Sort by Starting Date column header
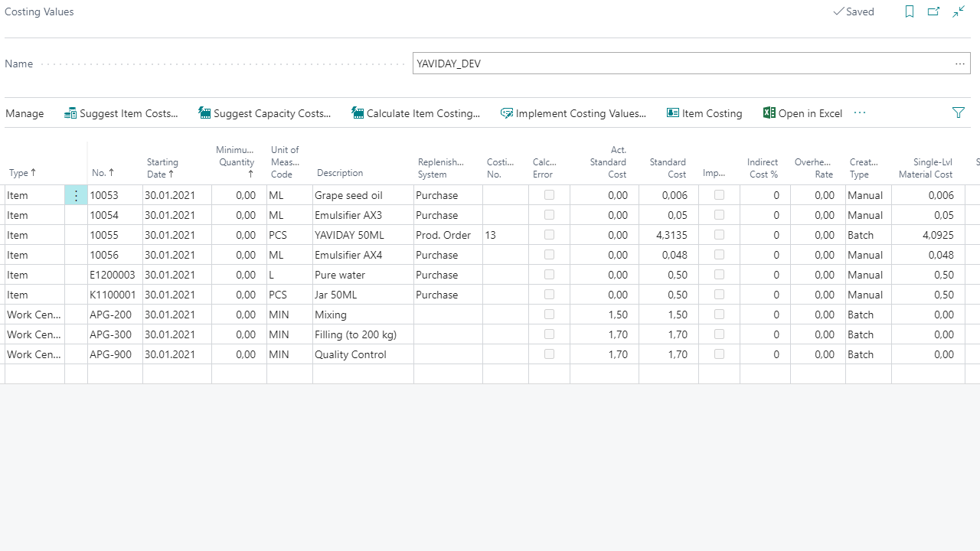Image resolution: width=980 pixels, height=551 pixels. [x=162, y=168]
